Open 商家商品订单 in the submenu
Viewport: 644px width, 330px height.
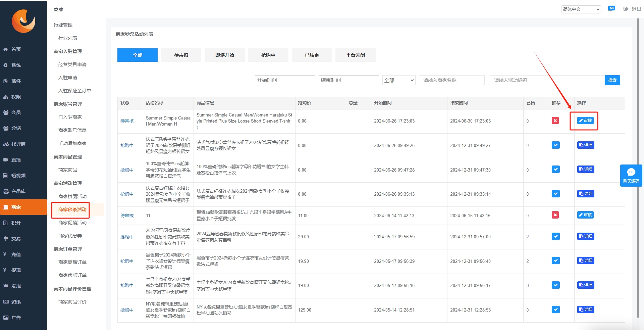pos(72,262)
